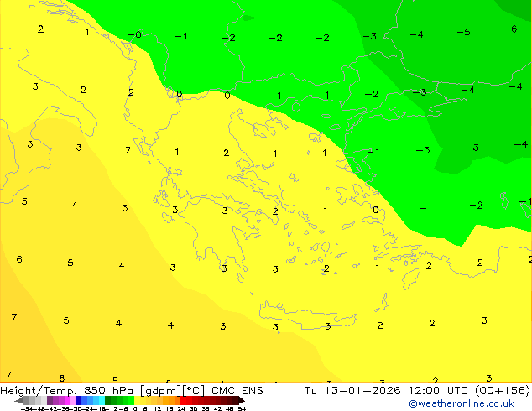The width and height of the screenshot is (532, 411).
Task: Click the '[°C]' unit label
Action: coord(193,391)
